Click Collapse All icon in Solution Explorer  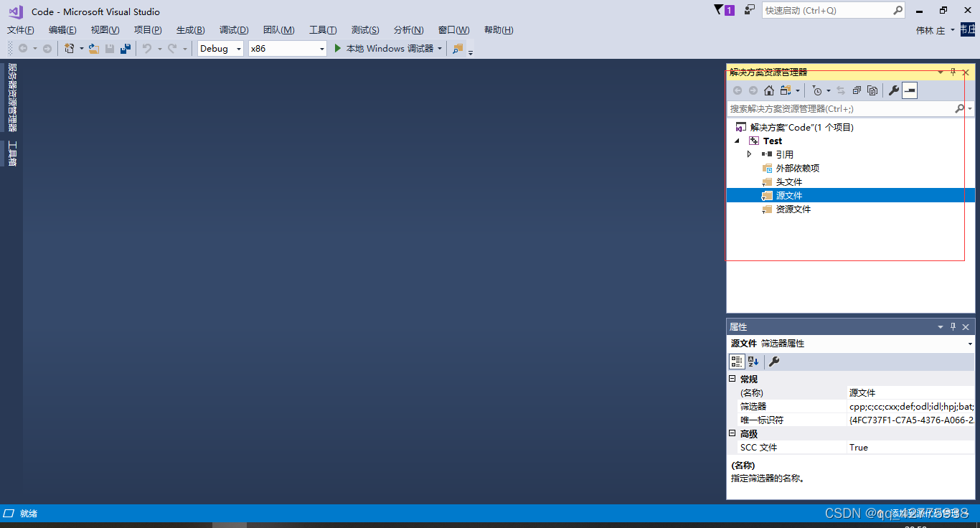pos(857,90)
